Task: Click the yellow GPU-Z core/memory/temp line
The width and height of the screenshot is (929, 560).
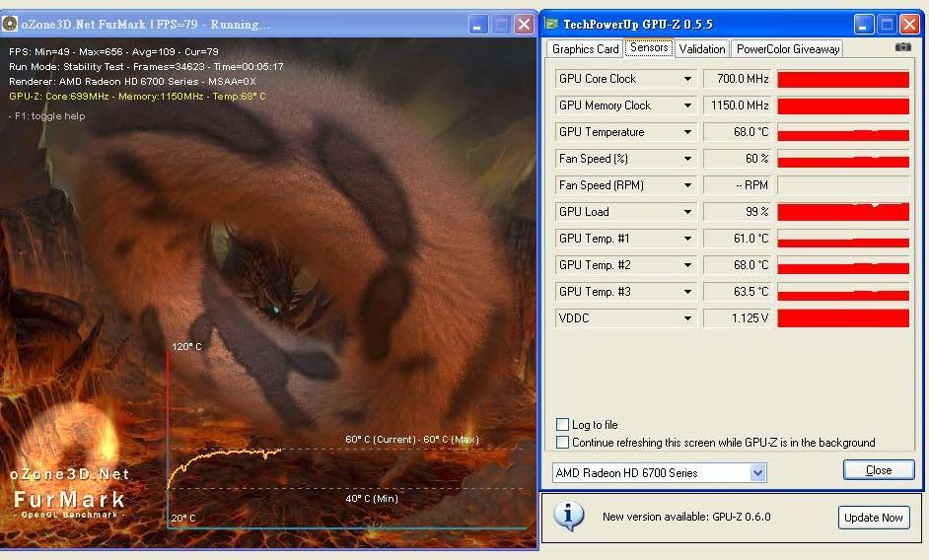Action: point(137,96)
